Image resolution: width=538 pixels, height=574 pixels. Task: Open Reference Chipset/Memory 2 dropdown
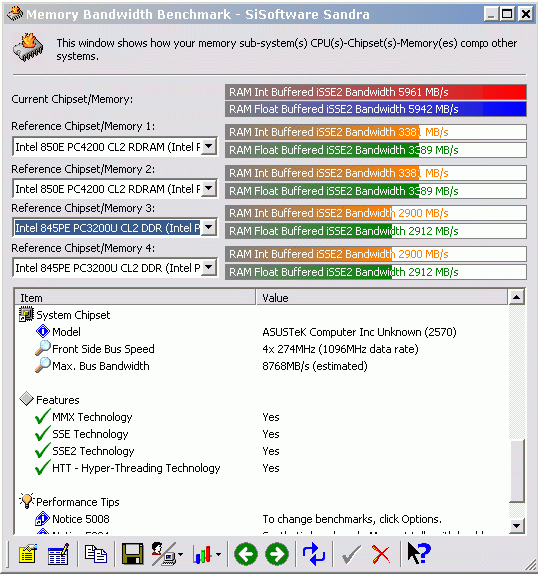(x=209, y=188)
